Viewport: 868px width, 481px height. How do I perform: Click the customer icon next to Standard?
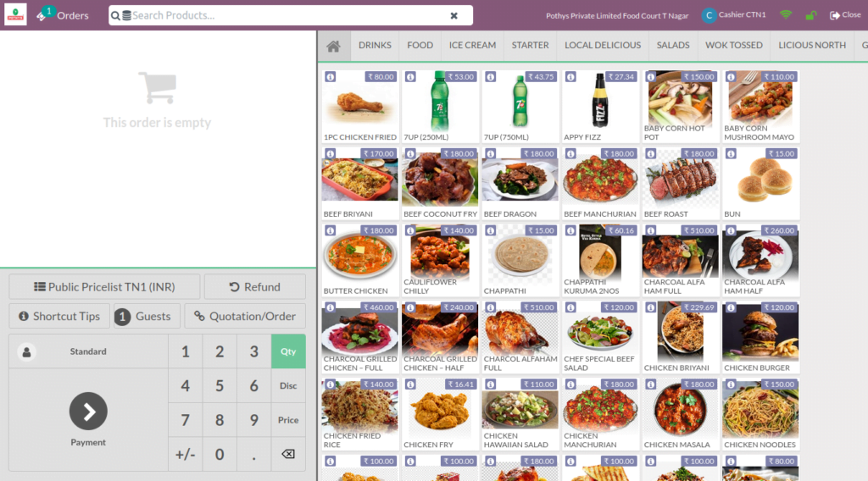[26, 351]
